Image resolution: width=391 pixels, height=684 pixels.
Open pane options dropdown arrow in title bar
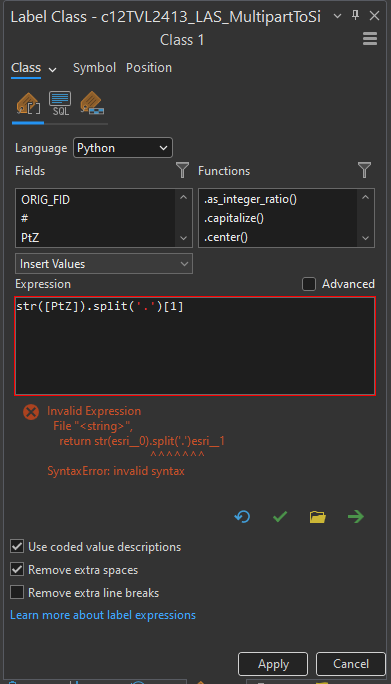click(x=337, y=17)
